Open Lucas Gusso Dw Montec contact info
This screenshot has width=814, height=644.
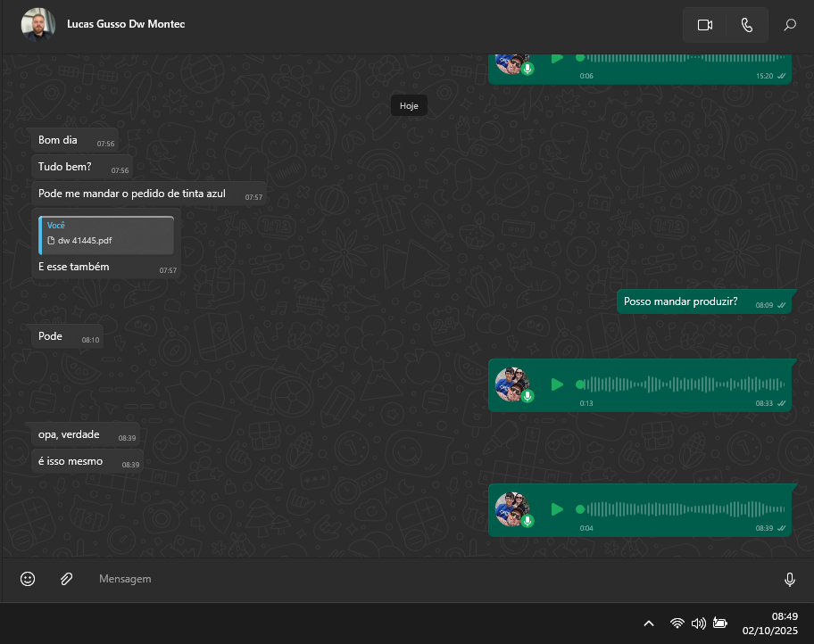pos(126,24)
